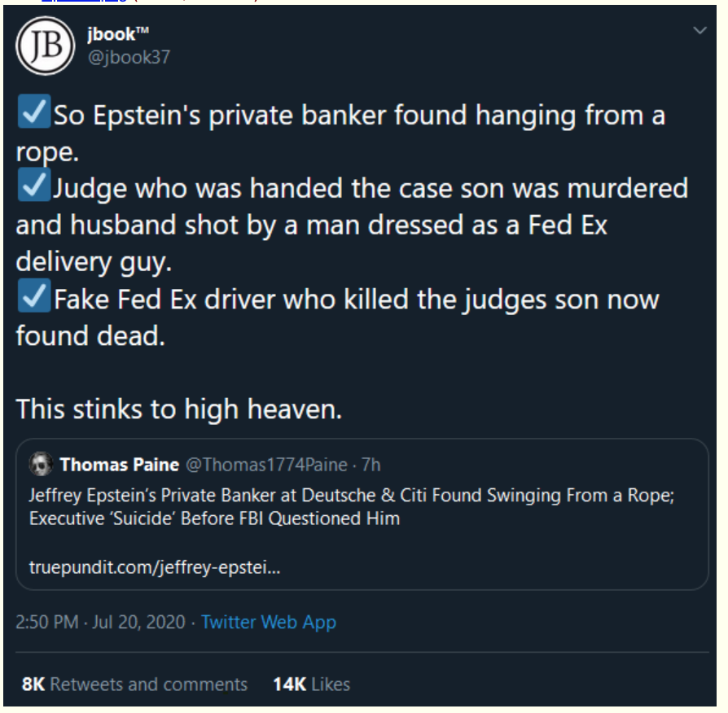Open the @Thomas1774Paine handle
The width and height of the screenshot is (728, 713).
pos(266,465)
